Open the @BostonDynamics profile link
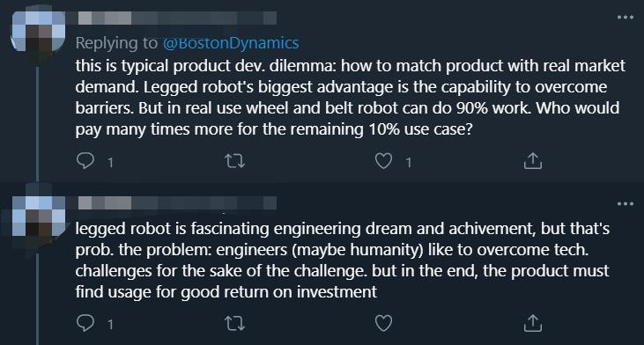The width and height of the screenshot is (644, 345). (x=231, y=43)
